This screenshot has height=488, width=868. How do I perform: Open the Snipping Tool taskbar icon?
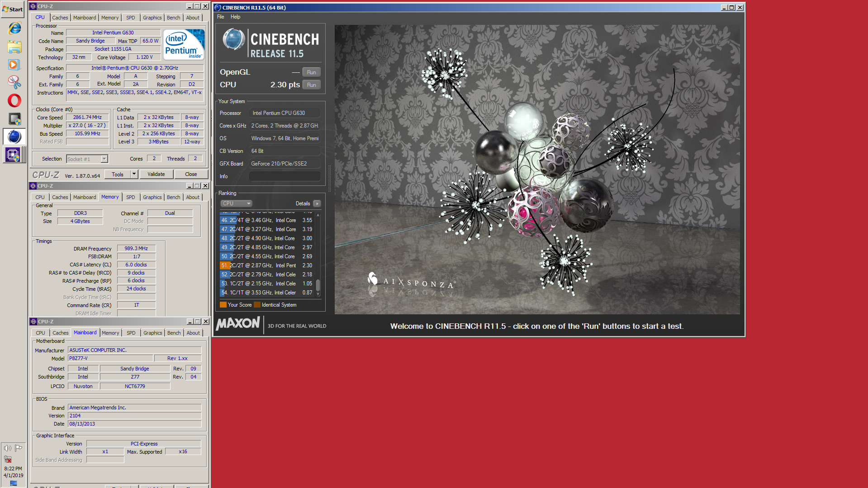[14, 82]
